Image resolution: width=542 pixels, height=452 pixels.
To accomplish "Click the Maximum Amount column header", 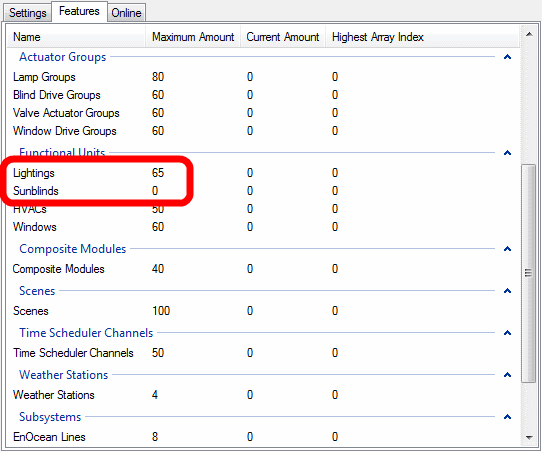I will click(x=193, y=37).
